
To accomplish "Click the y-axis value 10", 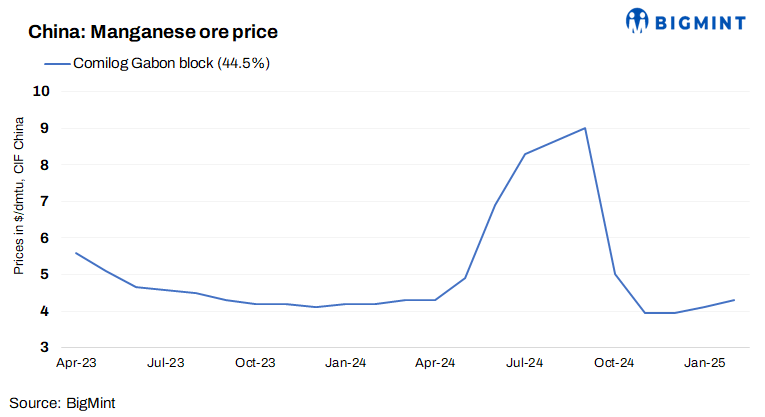I will tap(43, 91).
